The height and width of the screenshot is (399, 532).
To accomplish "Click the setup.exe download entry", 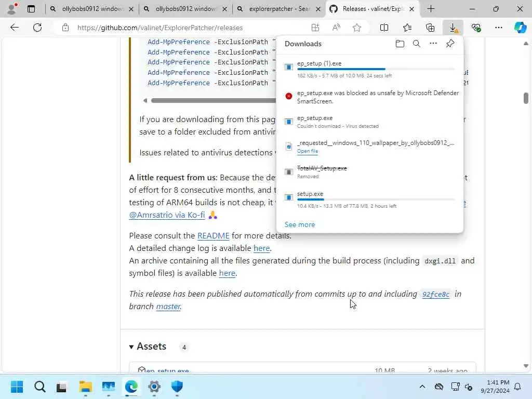I will pos(370,199).
